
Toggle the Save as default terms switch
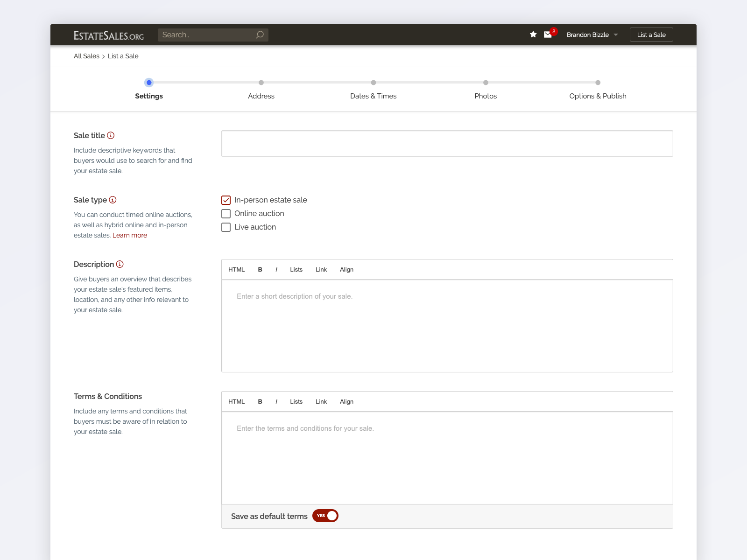click(325, 516)
